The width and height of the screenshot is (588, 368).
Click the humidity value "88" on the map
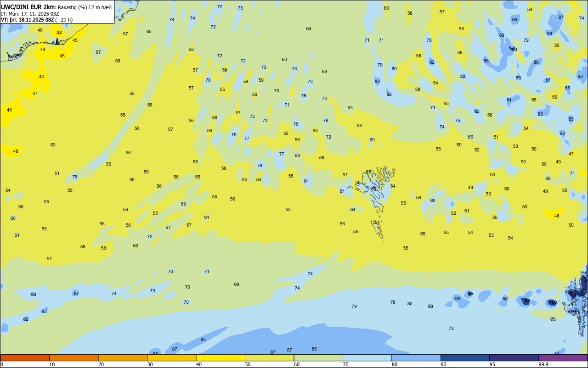[549, 33]
